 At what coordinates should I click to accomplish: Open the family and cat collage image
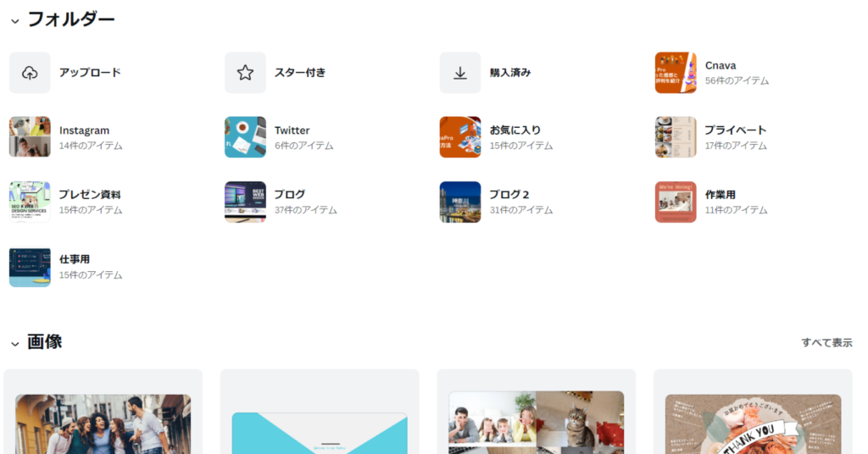[x=536, y=423]
